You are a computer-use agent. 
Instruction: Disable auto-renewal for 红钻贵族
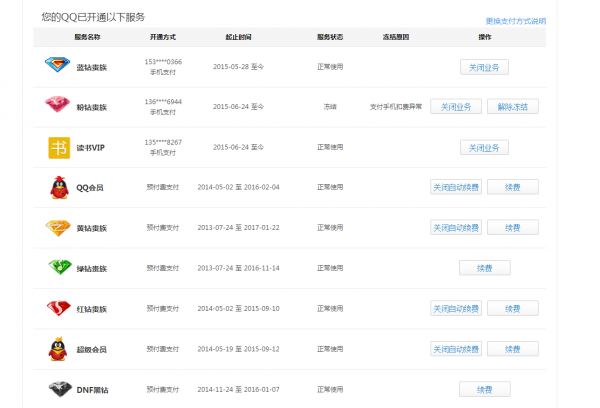(456, 308)
